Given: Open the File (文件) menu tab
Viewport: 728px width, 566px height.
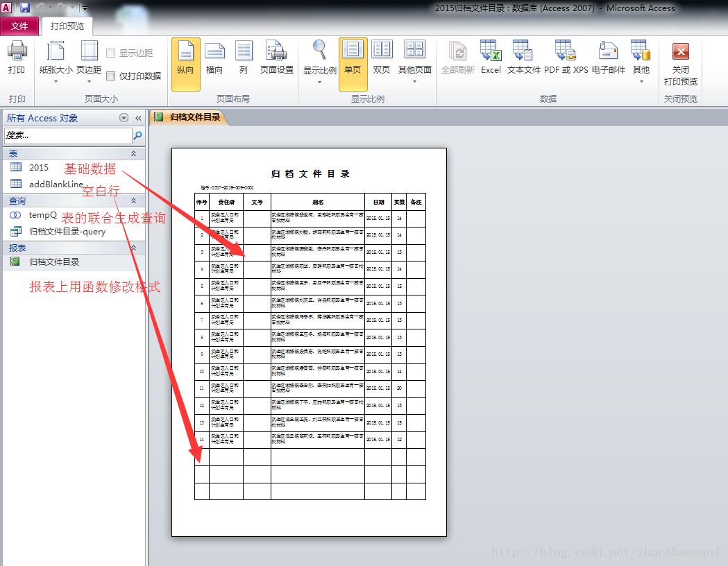Looking at the screenshot, I should [19, 26].
